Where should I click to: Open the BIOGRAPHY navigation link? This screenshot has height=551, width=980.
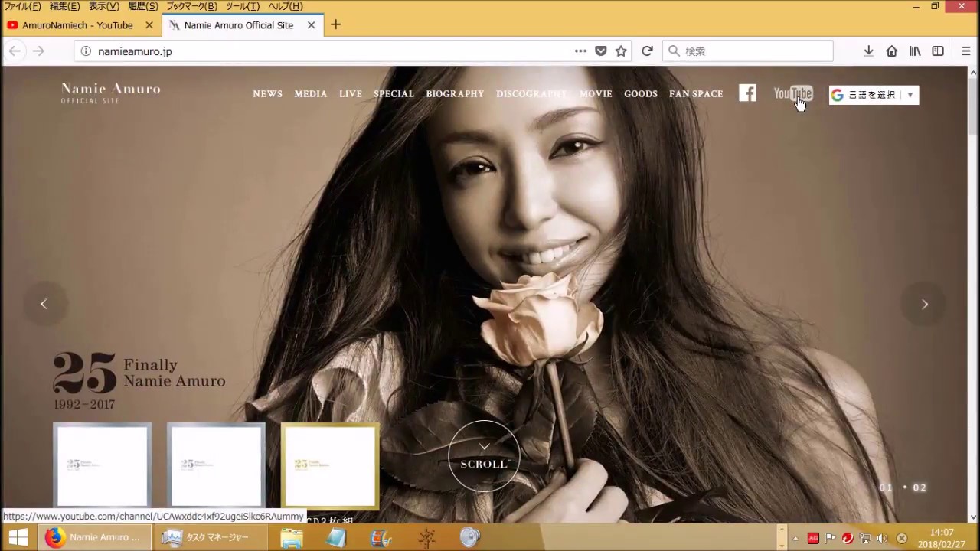click(455, 94)
